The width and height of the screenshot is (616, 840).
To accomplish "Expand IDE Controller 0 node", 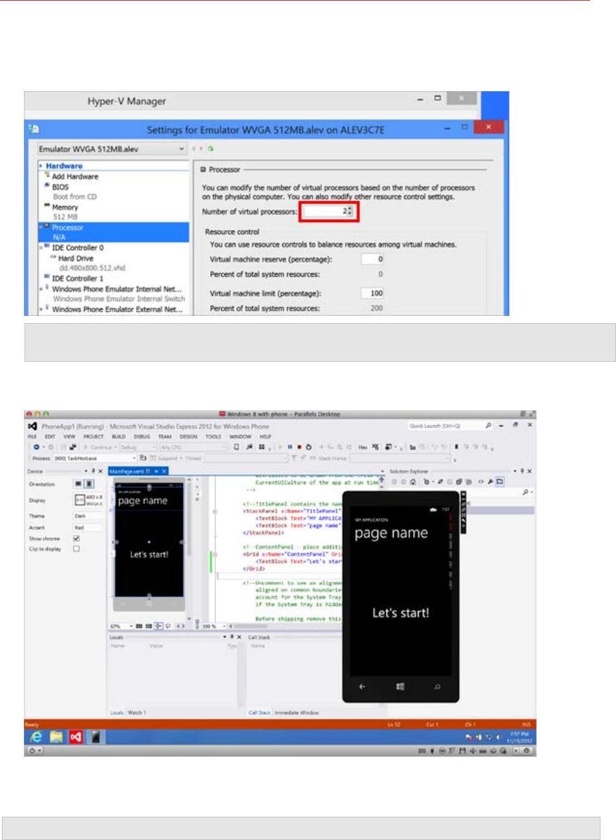I will [x=41, y=247].
